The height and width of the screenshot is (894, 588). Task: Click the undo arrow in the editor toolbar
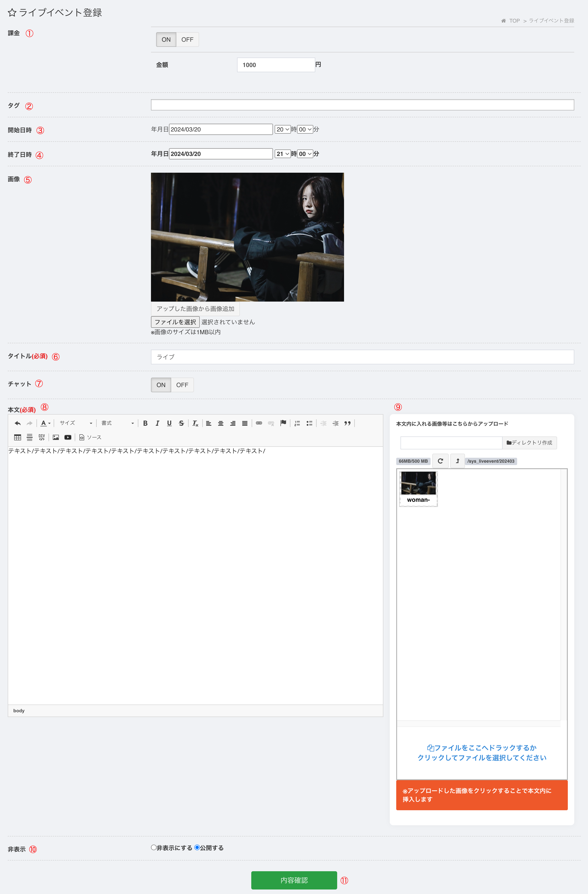pyautogui.click(x=18, y=423)
